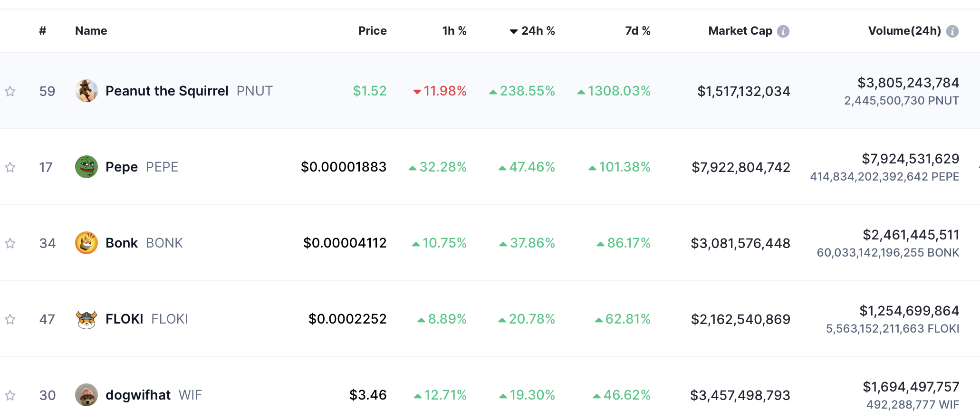
Task: Click the Peanut the Squirrel coin logo
Action: click(86, 91)
